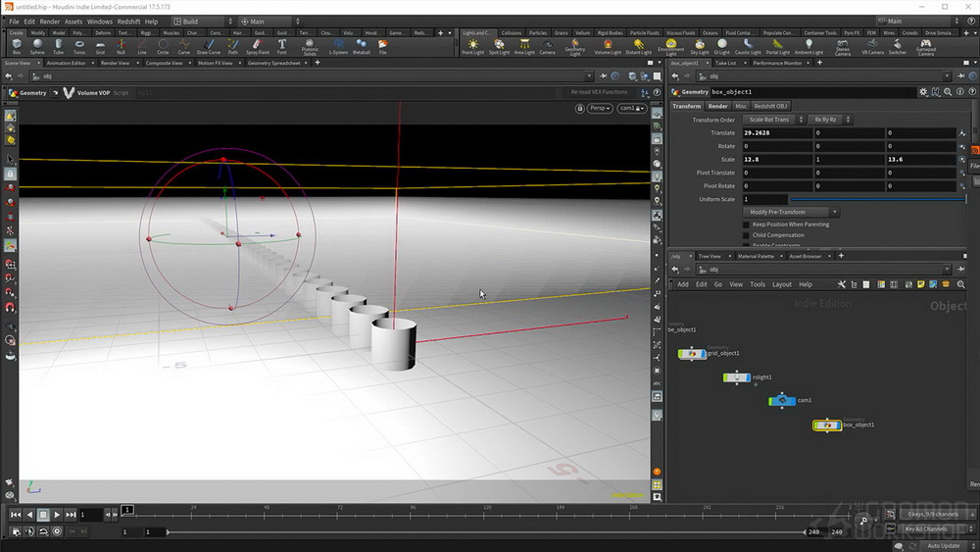Select the Grid shelf tool
This screenshot has height=552, width=980.
coord(100,47)
